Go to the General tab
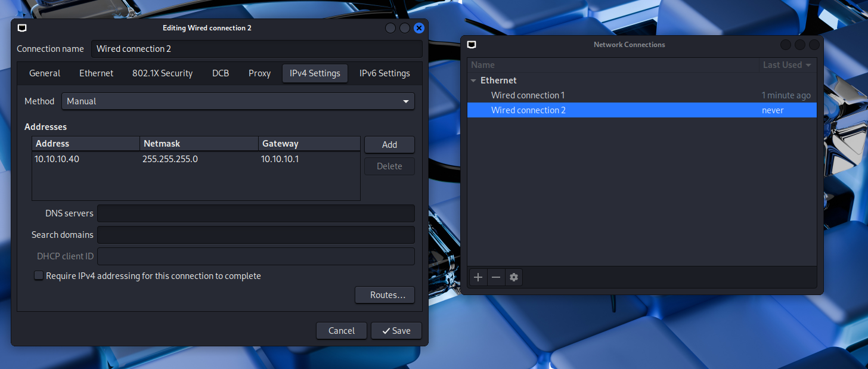Image resolution: width=868 pixels, height=369 pixels. pyautogui.click(x=45, y=73)
